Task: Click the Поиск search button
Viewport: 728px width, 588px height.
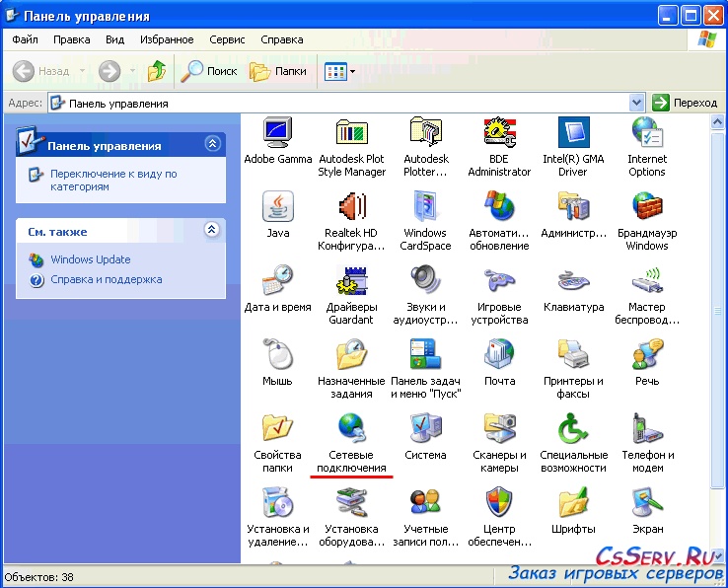Action: (x=209, y=71)
